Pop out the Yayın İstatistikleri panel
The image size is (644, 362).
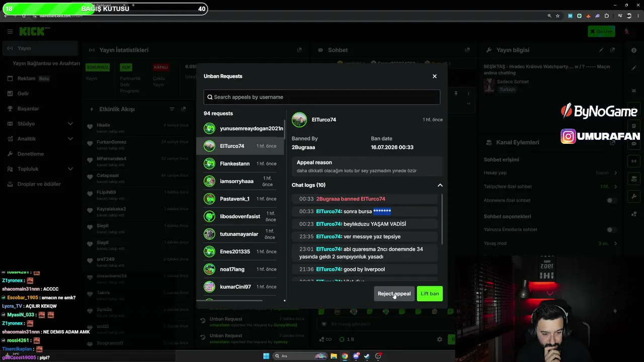click(x=299, y=50)
